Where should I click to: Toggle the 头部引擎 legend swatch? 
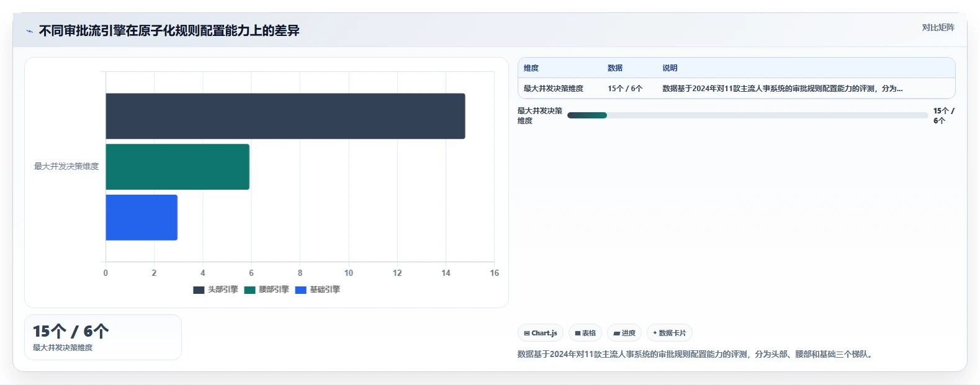point(199,290)
